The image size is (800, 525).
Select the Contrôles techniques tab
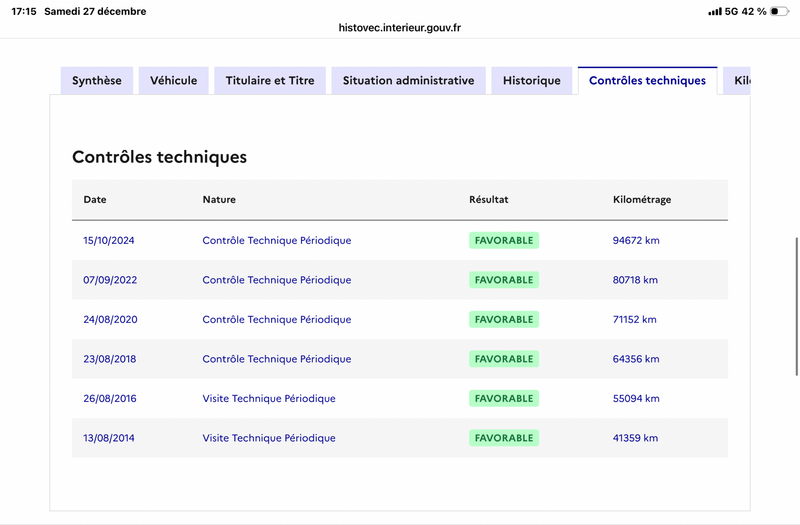(647, 81)
